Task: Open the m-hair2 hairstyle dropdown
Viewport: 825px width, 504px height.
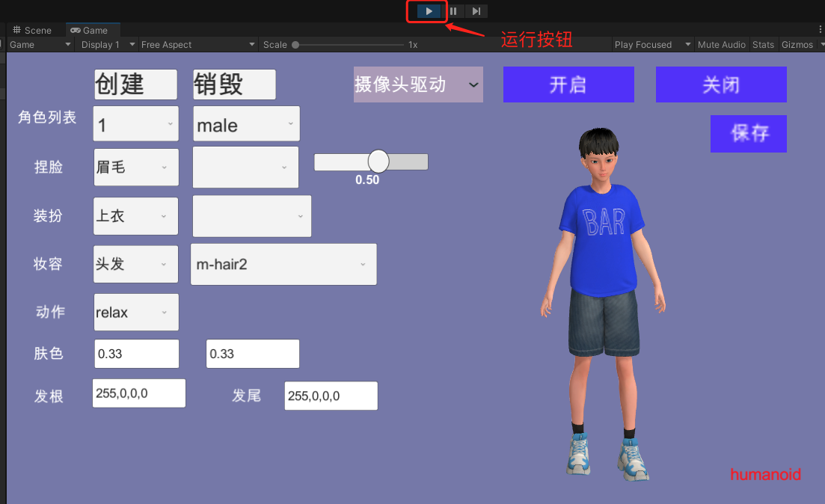Action: click(x=283, y=264)
